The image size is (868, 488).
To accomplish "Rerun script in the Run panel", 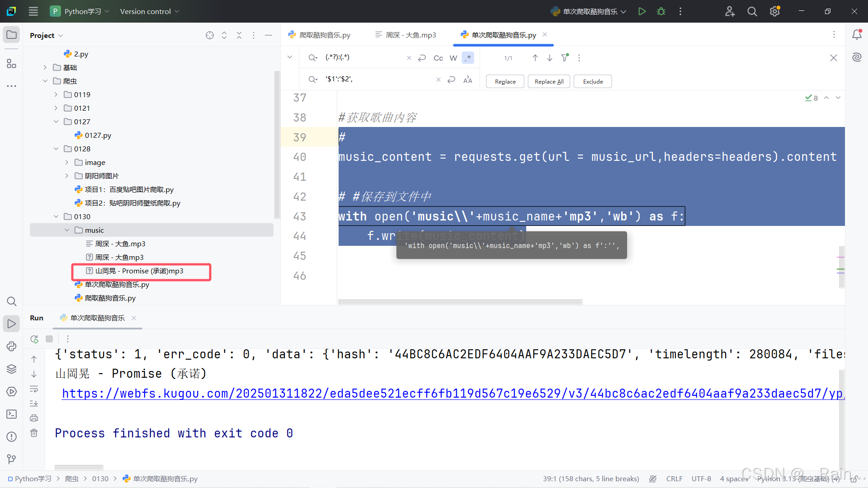I will tap(34, 339).
